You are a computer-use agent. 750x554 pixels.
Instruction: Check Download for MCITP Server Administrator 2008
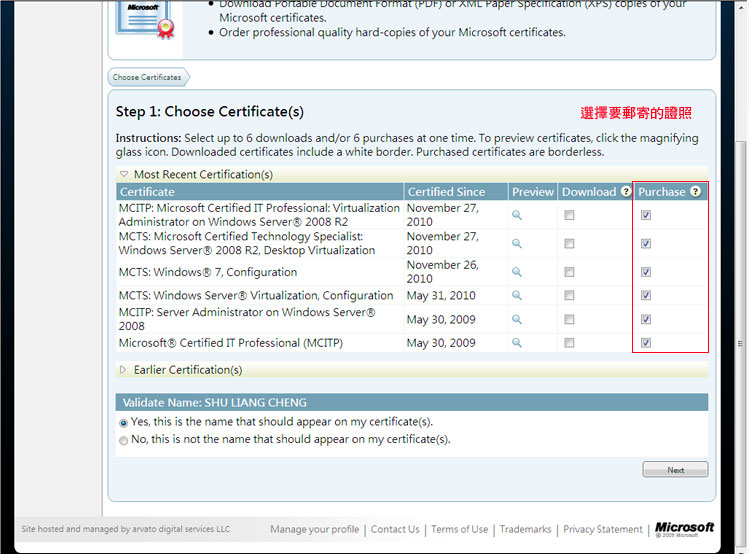(x=569, y=319)
